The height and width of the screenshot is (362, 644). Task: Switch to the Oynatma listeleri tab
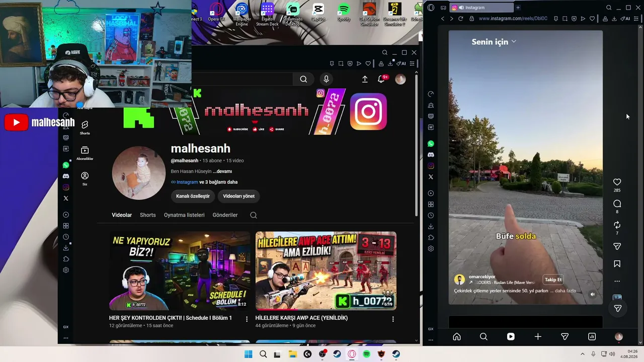tap(184, 215)
